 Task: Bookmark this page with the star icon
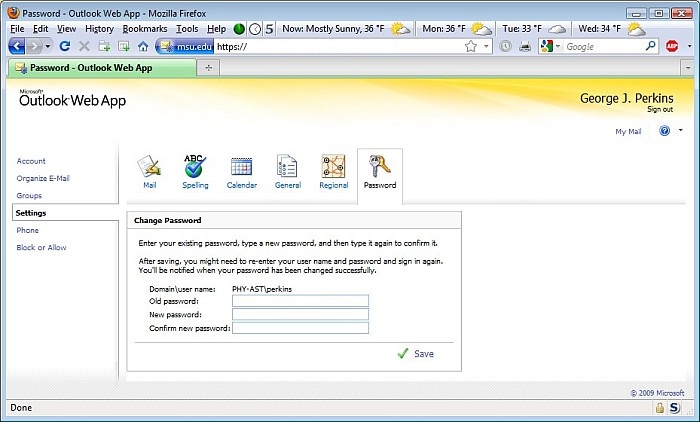click(471, 46)
